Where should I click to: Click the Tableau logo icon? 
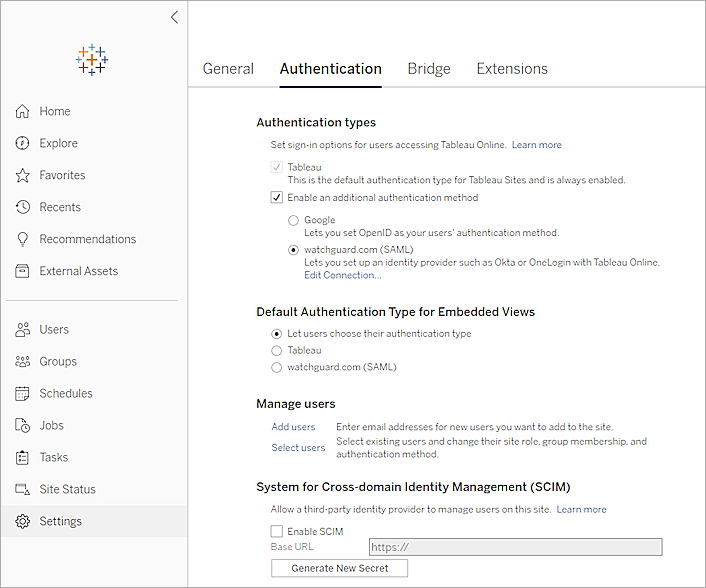[92, 59]
